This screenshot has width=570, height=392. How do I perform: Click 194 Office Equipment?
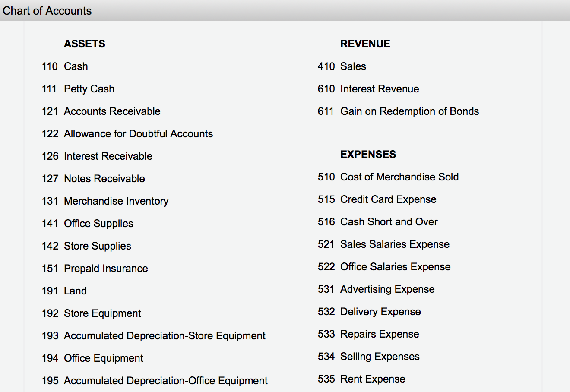93,358
